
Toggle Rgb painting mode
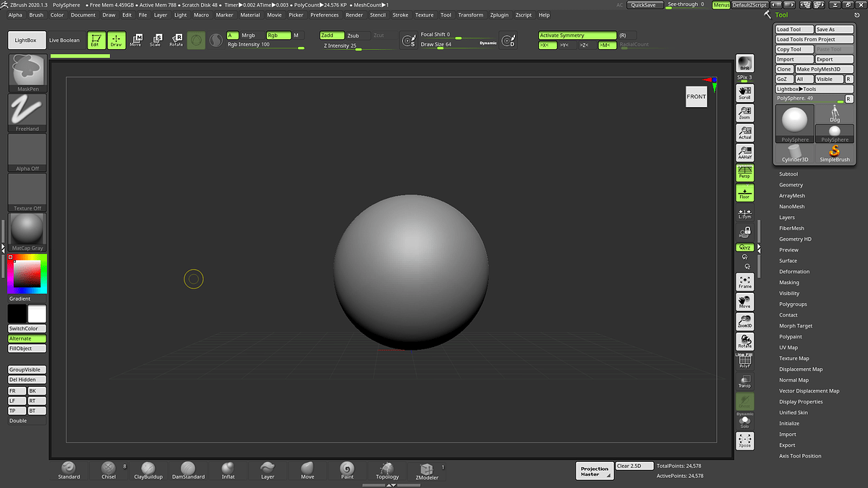(x=278, y=35)
